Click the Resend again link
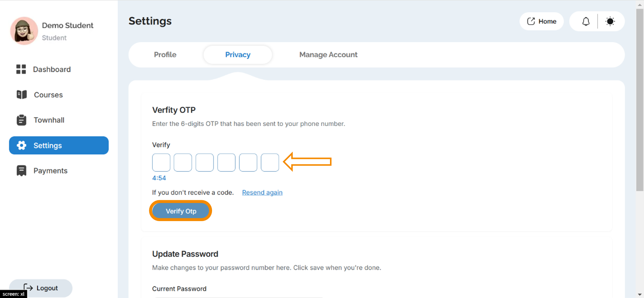Image resolution: width=644 pixels, height=298 pixels. [x=262, y=192]
